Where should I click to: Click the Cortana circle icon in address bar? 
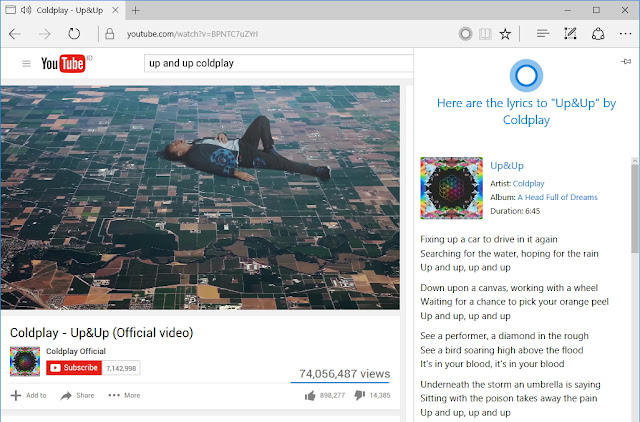[465, 34]
